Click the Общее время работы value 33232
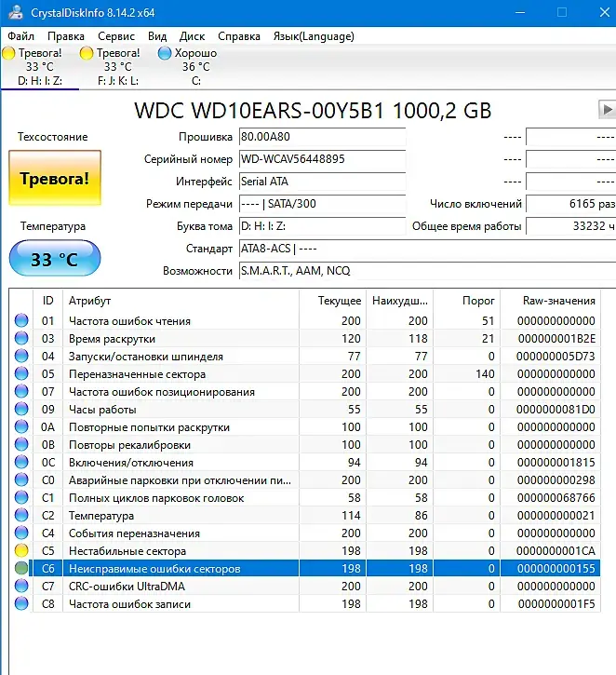 pos(571,226)
